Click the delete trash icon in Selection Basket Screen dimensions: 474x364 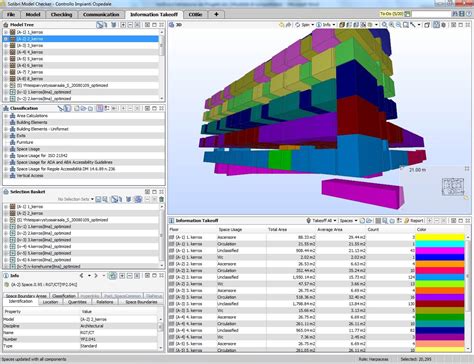[161, 199]
